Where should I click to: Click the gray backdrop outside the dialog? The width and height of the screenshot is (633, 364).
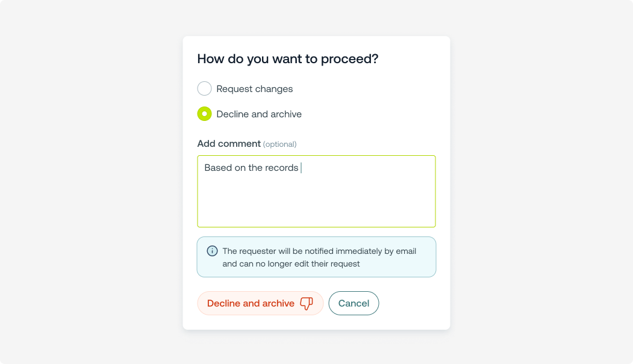tap(90, 180)
